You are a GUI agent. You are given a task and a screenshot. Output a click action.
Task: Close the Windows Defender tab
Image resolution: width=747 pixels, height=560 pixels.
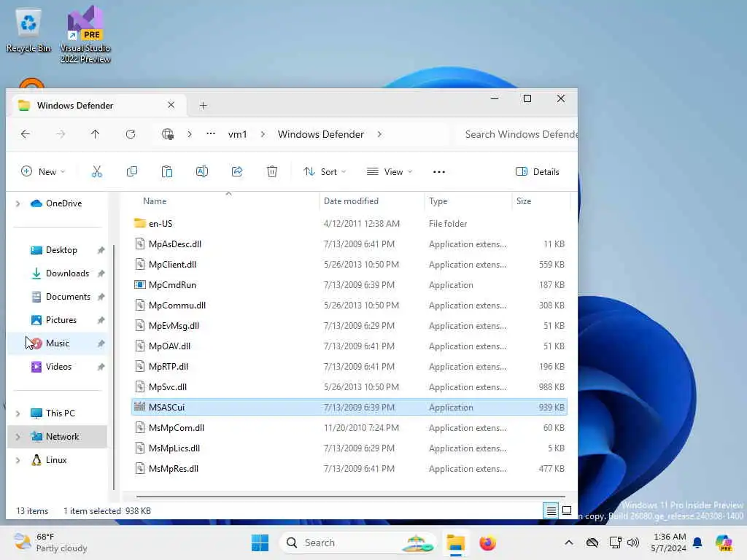(x=171, y=105)
